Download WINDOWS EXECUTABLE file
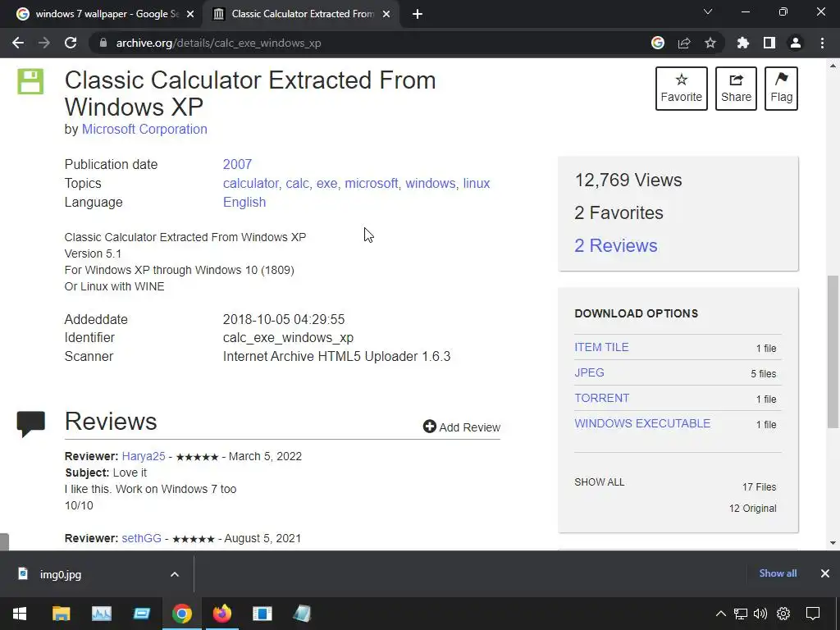Image resolution: width=840 pixels, height=630 pixels. tap(642, 423)
